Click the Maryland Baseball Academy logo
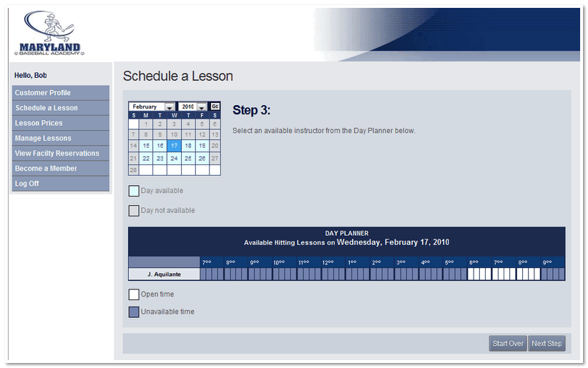 (x=49, y=34)
